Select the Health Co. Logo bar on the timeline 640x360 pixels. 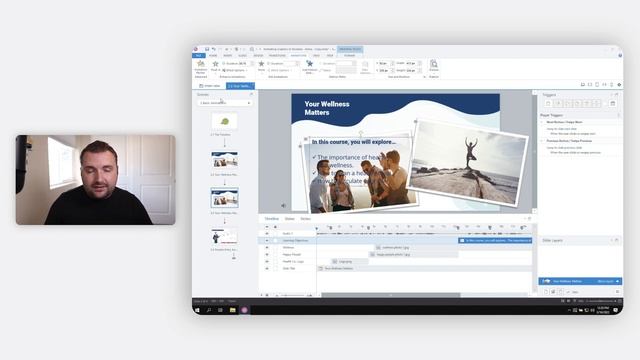(x=349, y=261)
